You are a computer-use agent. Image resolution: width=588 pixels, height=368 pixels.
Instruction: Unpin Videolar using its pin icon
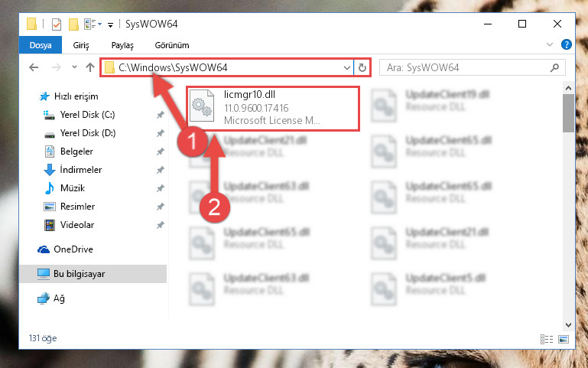[160, 225]
